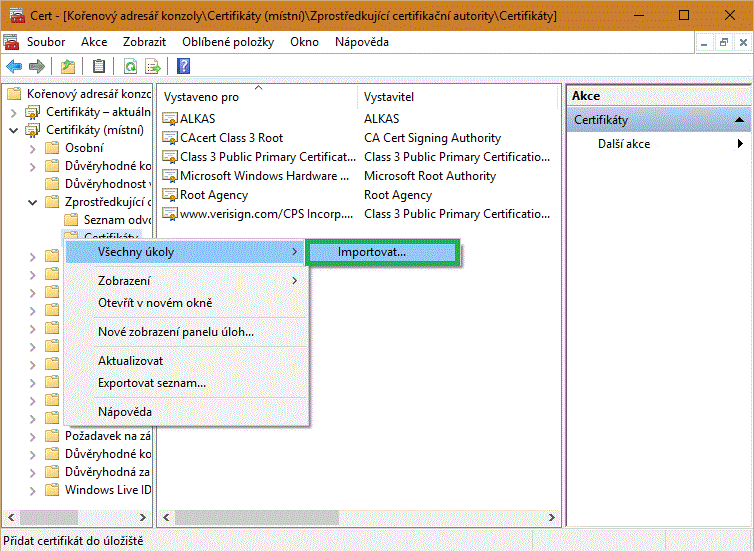Expand the Osobní folder node
The image size is (754, 551).
click(x=33, y=149)
